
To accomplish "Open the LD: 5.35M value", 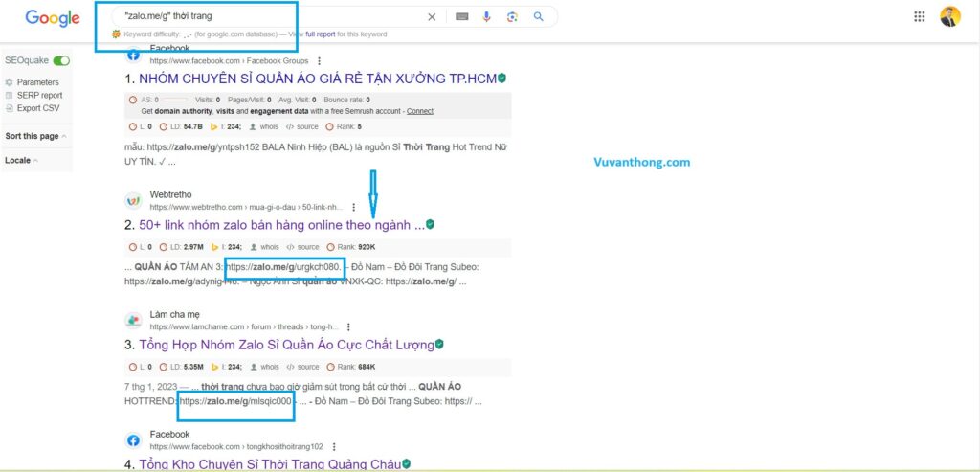I will (181, 367).
